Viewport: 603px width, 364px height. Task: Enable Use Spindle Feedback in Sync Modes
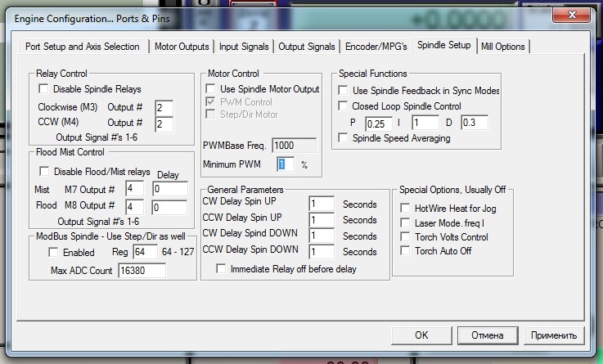[343, 90]
